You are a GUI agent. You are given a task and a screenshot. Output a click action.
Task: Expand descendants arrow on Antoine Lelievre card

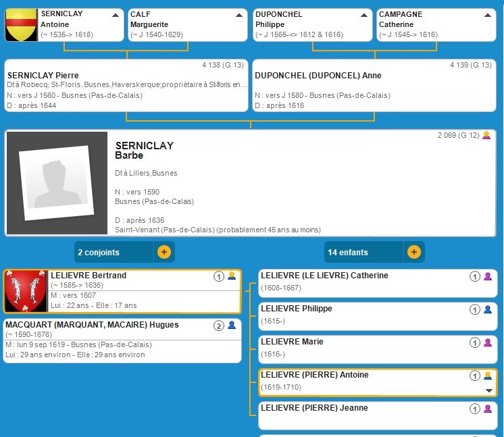(x=488, y=390)
